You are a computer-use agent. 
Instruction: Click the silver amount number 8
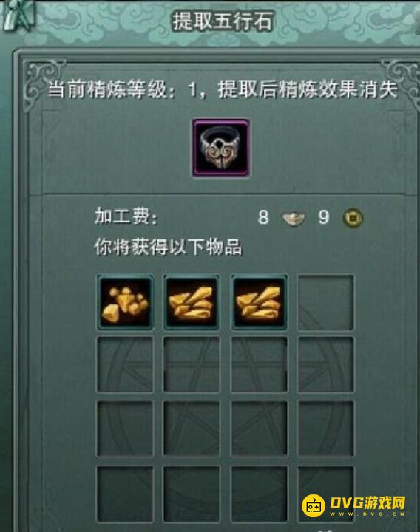[x=263, y=217]
